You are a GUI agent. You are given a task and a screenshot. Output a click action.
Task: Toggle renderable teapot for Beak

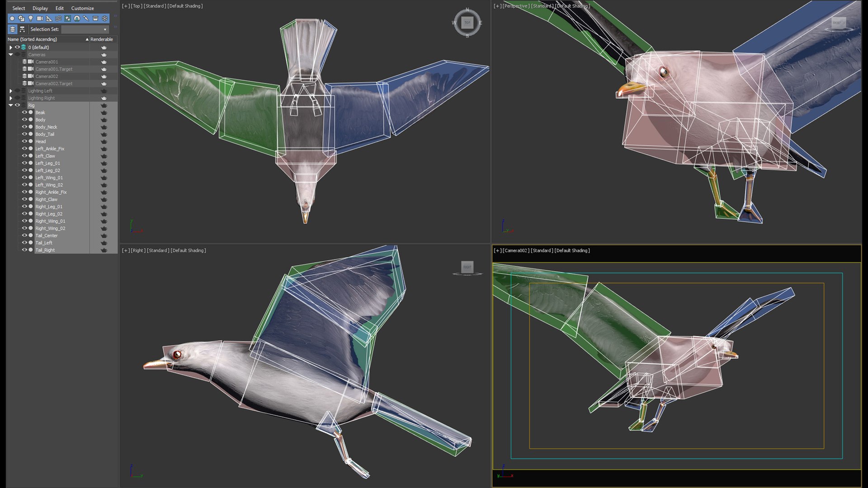click(104, 113)
